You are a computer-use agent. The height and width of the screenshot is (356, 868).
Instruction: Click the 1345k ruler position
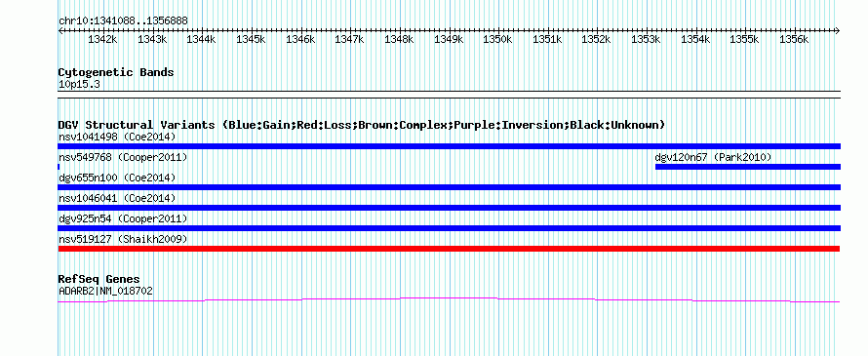point(251,40)
